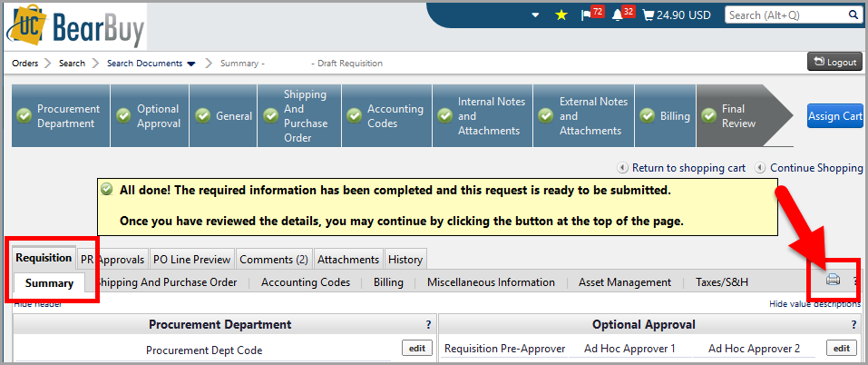Image resolution: width=868 pixels, height=365 pixels.
Task: Open the user profile dropdown arrow
Action: (535, 15)
